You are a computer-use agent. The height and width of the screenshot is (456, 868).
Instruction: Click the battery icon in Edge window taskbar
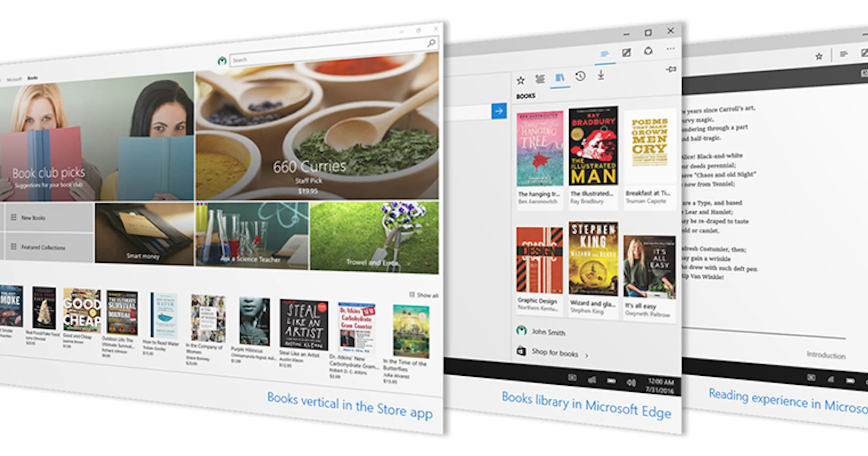tap(611, 381)
